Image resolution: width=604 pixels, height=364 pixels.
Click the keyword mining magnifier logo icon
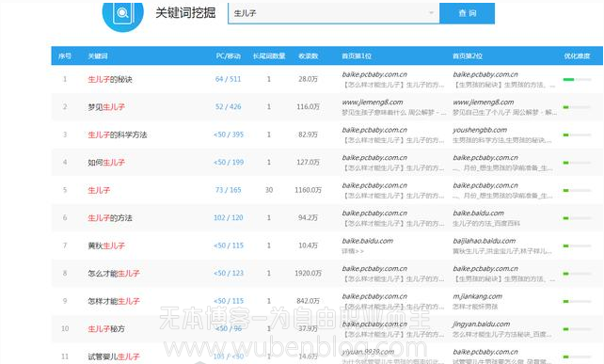123,13
